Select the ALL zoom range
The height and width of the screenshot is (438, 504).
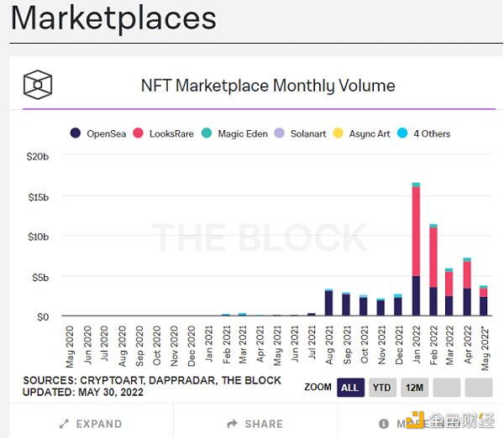[x=349, y=387]
